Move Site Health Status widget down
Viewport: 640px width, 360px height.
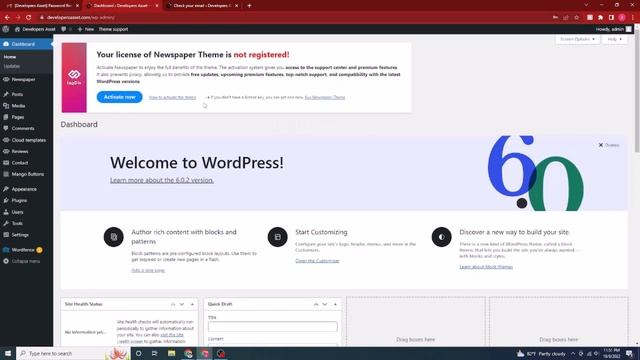click(182, 304)
